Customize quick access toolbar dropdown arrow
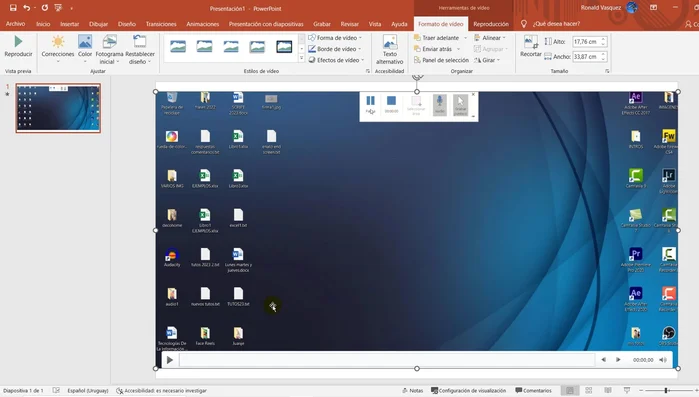 click(71, 8)
